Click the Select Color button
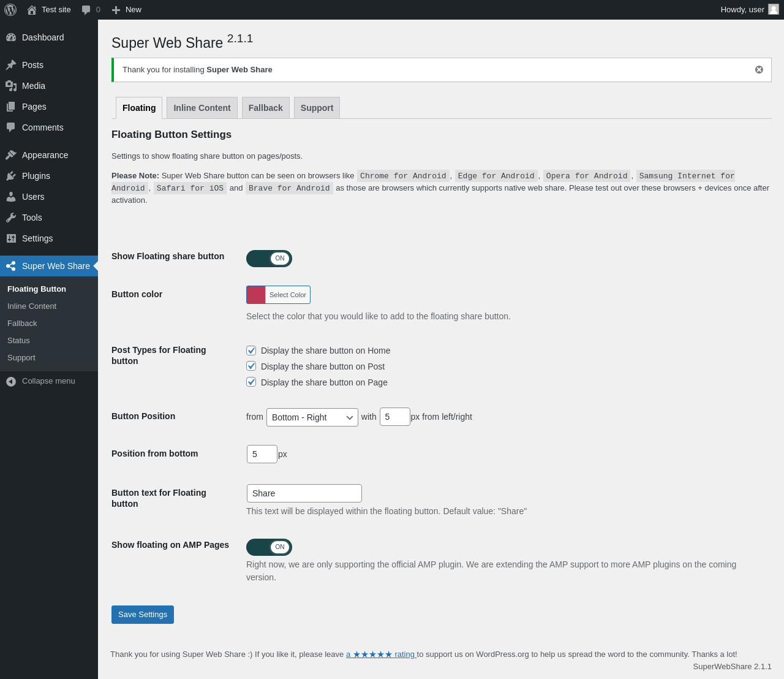The height and width of the screenshot is (679, 784). pos(288,295)
